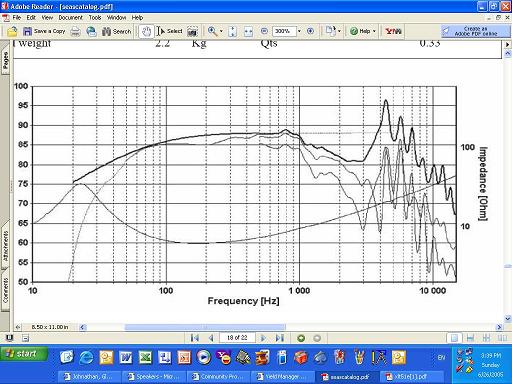
Task: Go to the next page
Action: click(x=263, y=338)
